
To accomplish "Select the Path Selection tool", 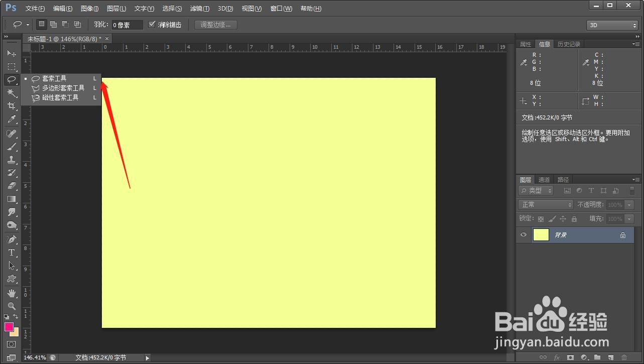I will (11, 266).
